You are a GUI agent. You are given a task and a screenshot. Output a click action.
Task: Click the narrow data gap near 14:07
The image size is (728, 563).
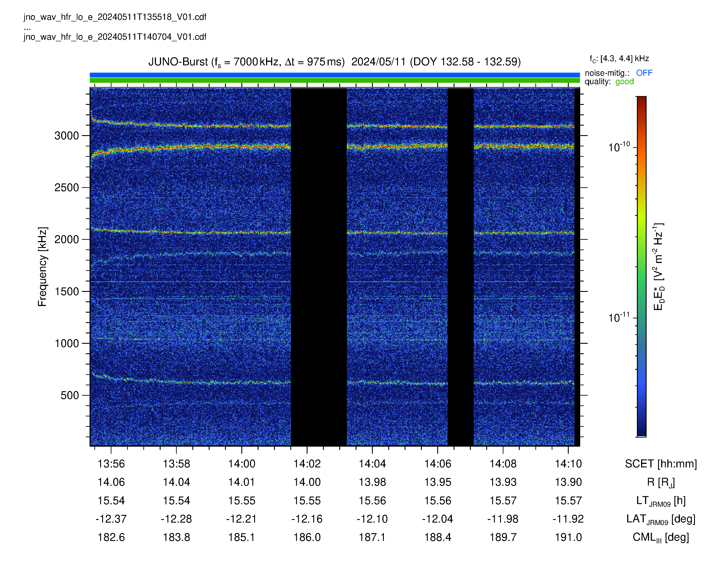[x=460, y=267]
